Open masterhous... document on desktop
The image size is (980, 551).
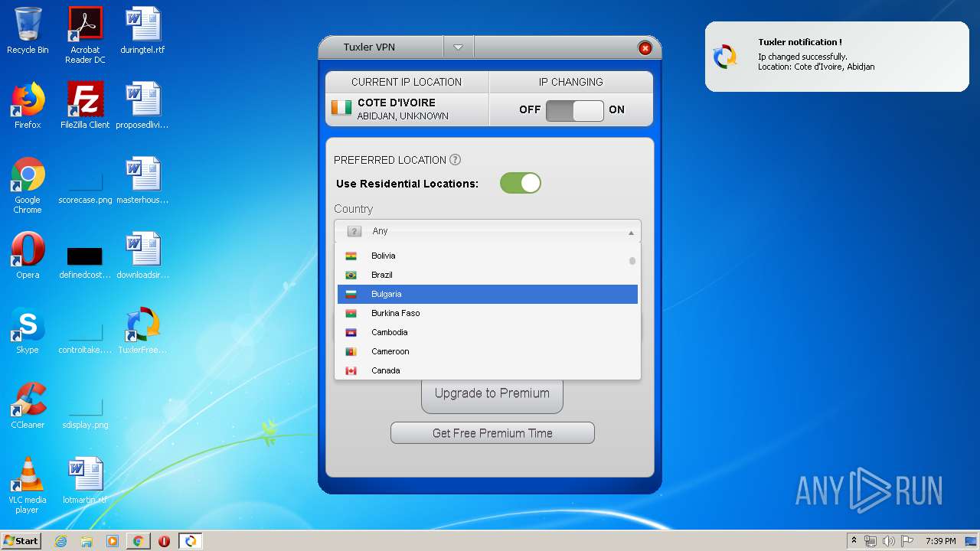142,181
